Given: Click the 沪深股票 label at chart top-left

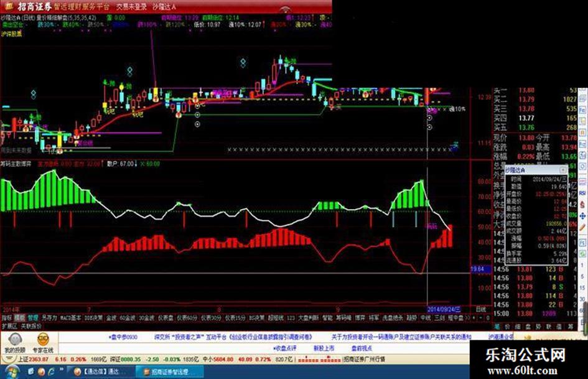Looking at the screenshot, I should click(x=12, y=34).
